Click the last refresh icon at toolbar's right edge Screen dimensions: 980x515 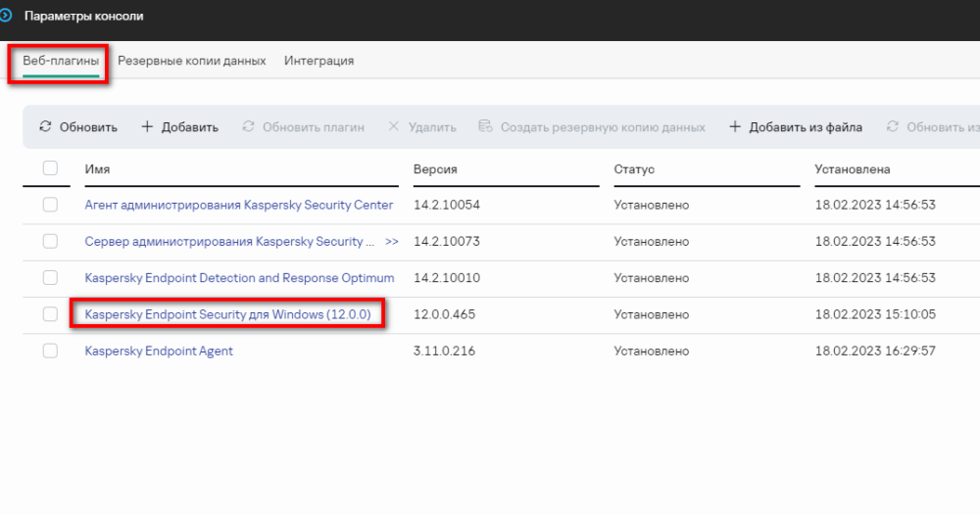point(893,127)
